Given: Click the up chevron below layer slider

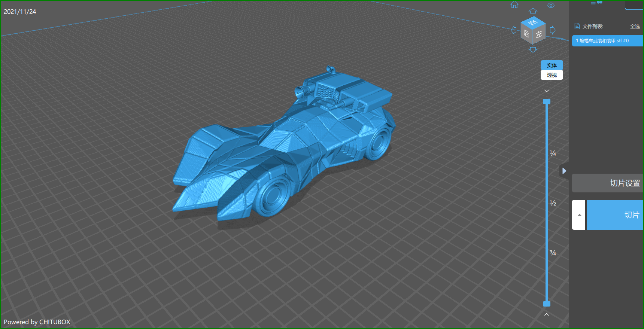Looking at the screenshot, I should point(547,314).
